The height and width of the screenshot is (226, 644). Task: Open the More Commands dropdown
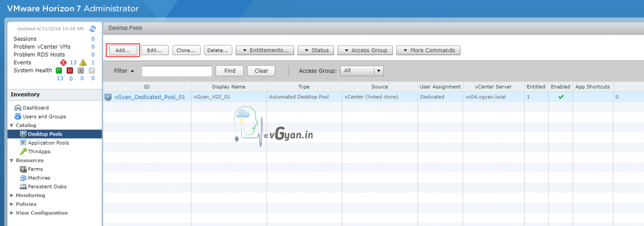point(428,50)
